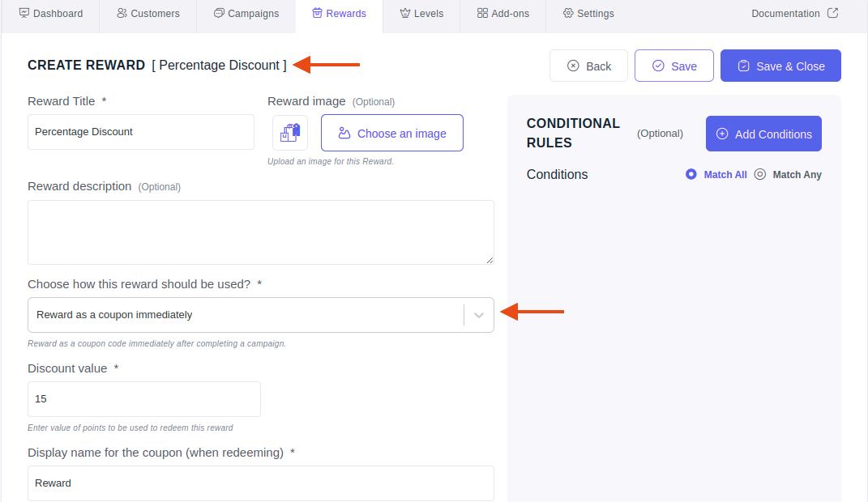This screenshot has height=502, width=868.
Task: Focus the Discount value input field
Action: tap(144, 399)
